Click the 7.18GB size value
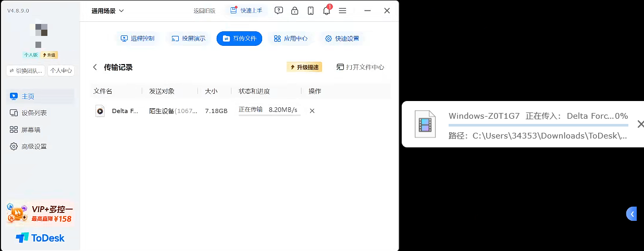 point(216,111)
